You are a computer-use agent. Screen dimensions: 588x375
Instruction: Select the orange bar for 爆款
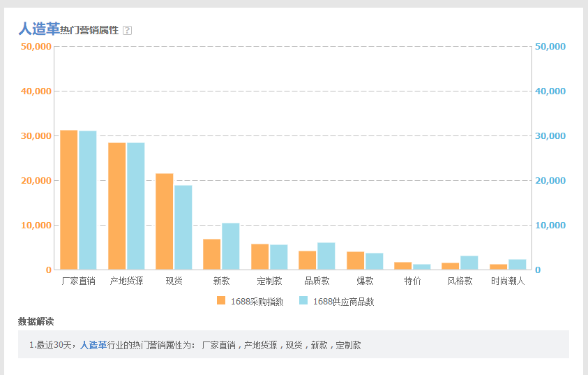click(356, 260)
